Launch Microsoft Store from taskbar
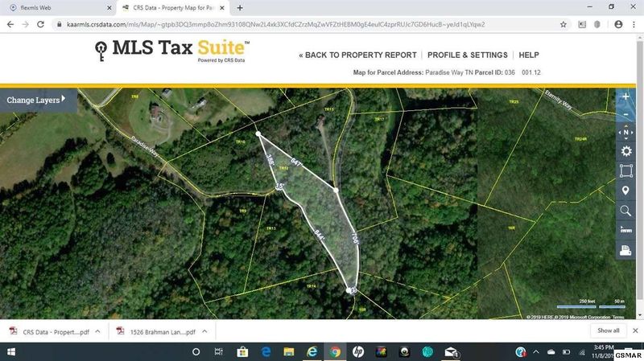Screen dimensions: 644x361 pos(242,352)
